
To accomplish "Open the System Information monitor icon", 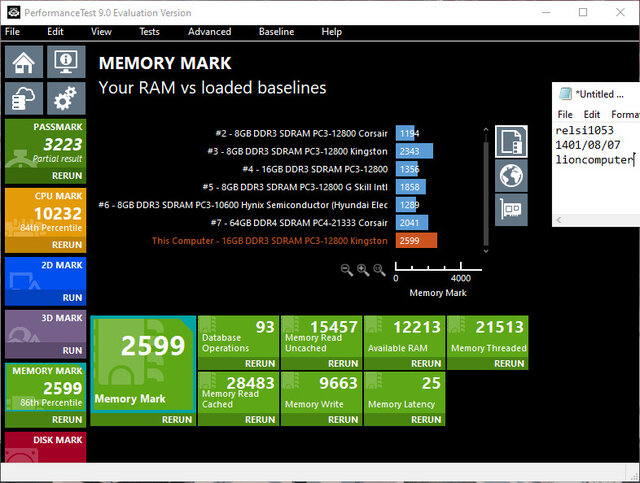I will [x=66, y=63].
